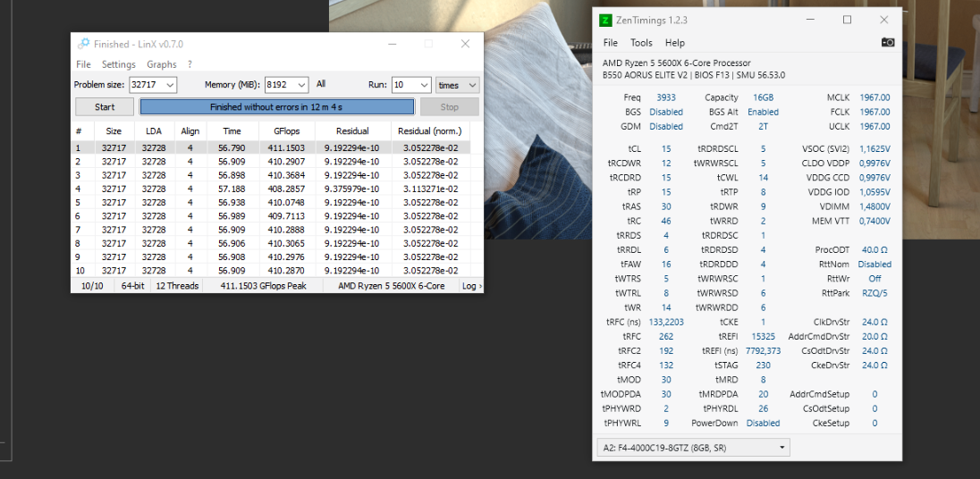Click the tRFC (ns) value 133,2203
Viewport: 980px width, 479px height.
coord(665,322)
